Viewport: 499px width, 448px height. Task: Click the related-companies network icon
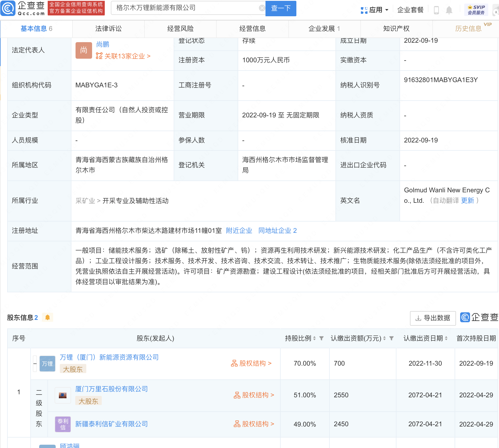pos(99,56)
